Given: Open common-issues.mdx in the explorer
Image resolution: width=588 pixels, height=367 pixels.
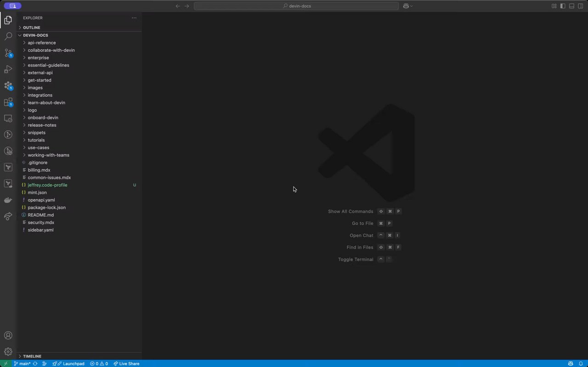Looking at the screenshot, I should [79, 177].
